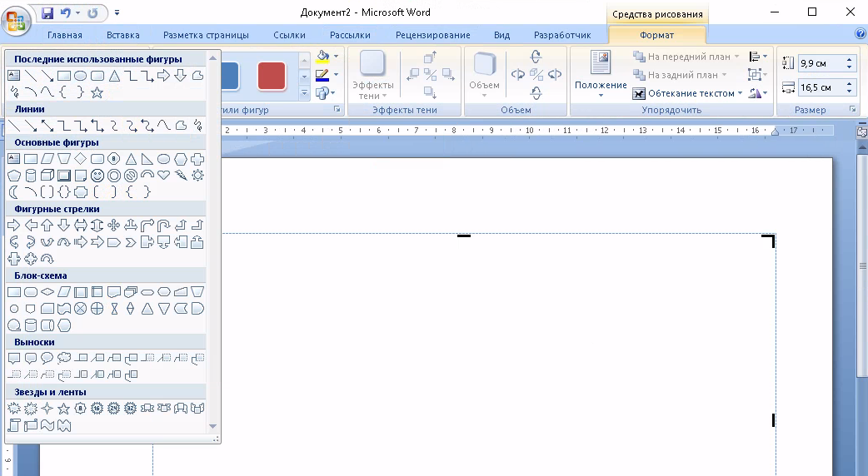Viewport: 868px width, 476px height.
Task: Select the scribble tool in the Линии section
Action: (x=197, y=126)
